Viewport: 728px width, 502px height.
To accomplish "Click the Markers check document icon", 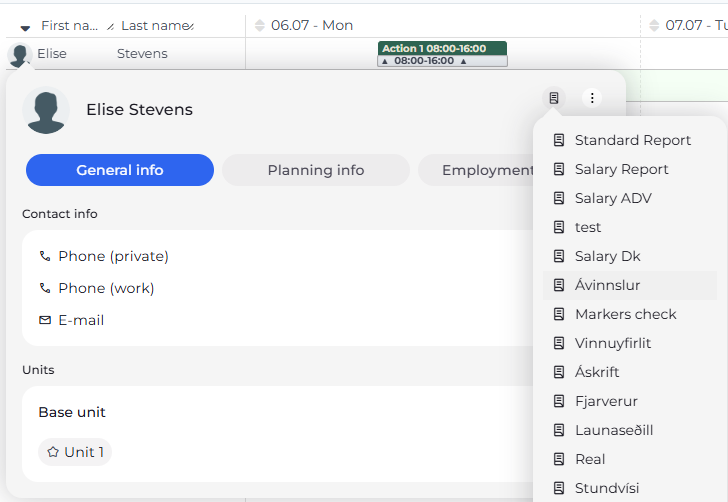I will click(559, 314).
